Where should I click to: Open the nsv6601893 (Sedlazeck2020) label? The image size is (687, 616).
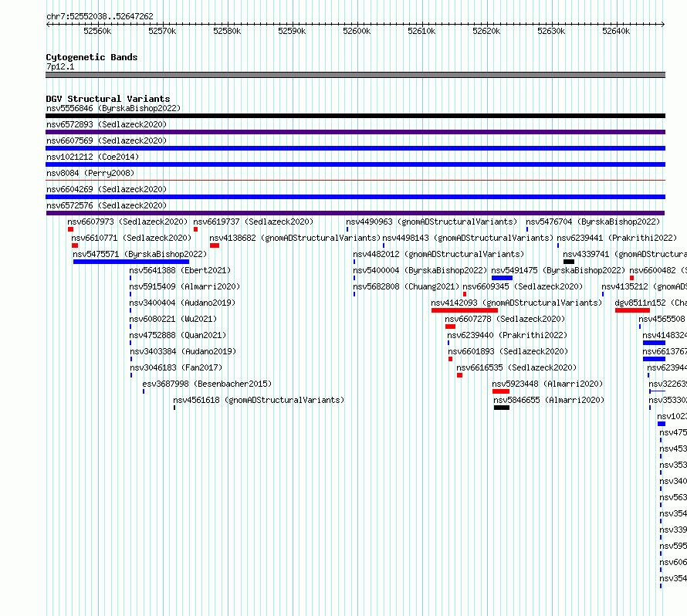click(x=508, y=351)
